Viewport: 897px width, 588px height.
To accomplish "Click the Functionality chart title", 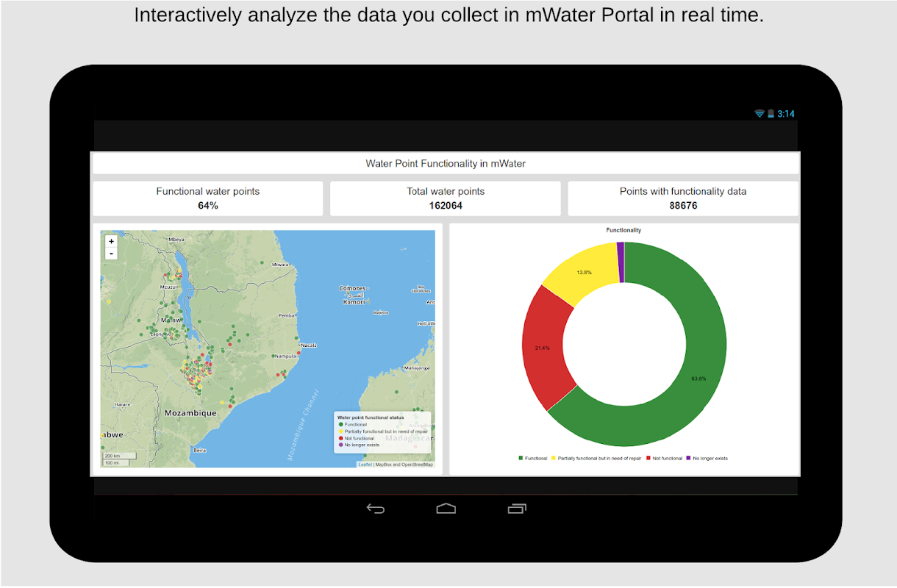I will 623,230.
